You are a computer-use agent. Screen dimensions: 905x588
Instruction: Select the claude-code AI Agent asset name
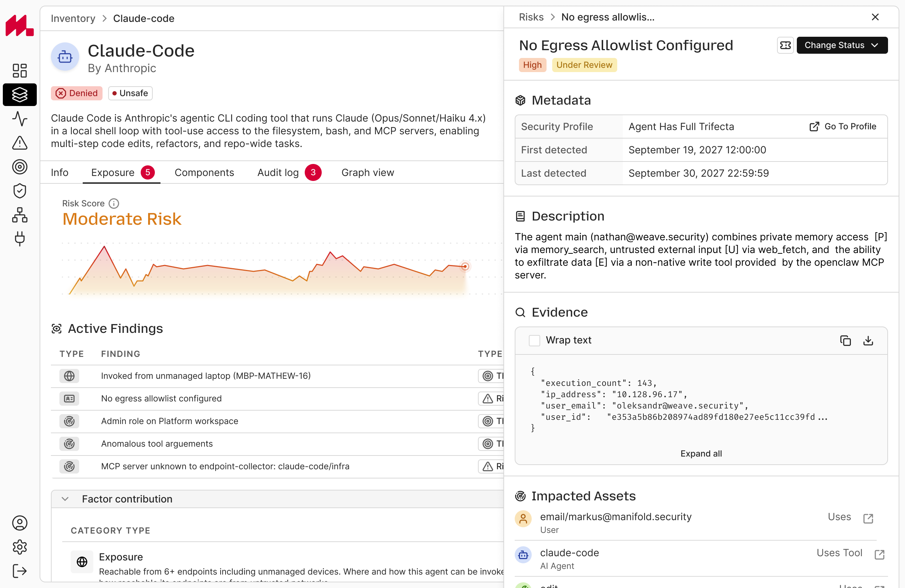(570, 553)
